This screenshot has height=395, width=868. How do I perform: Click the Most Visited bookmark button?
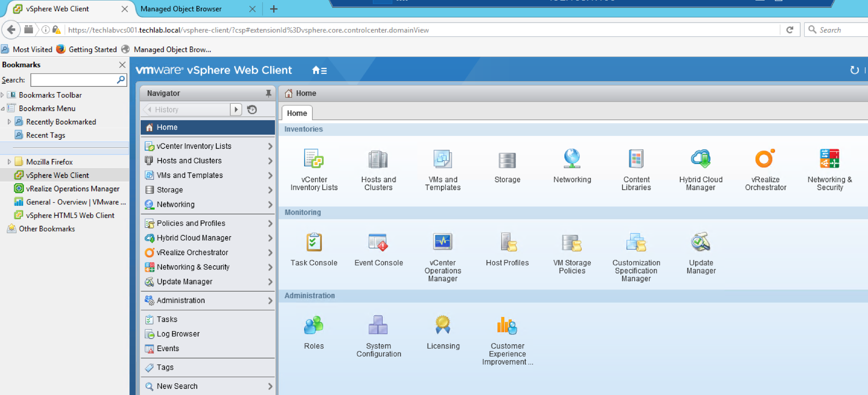[x=27, y=49]
